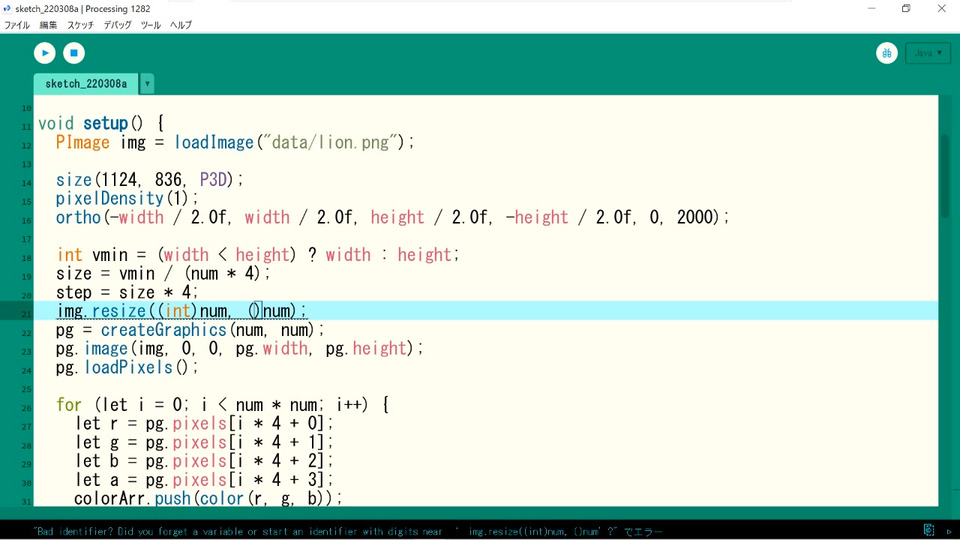
Task: Click the line number 21 in gutter
Action: [x=26, y=314]
